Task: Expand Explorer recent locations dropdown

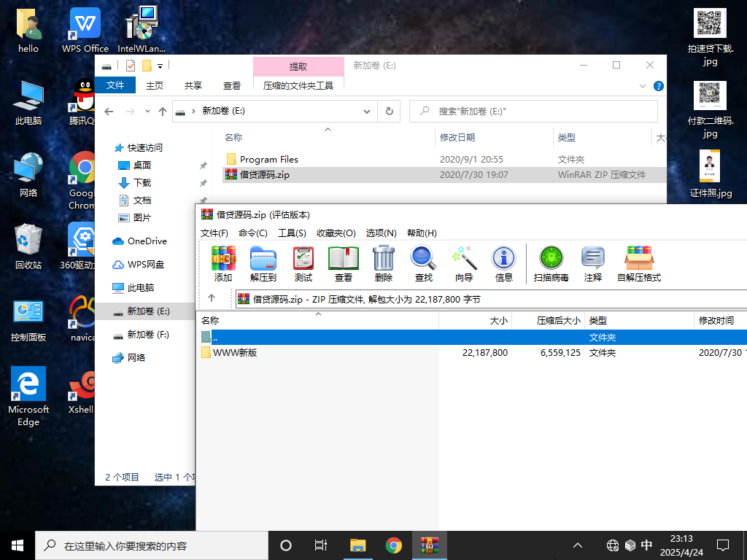Action: pyautogui.click(x=147, y=112)
